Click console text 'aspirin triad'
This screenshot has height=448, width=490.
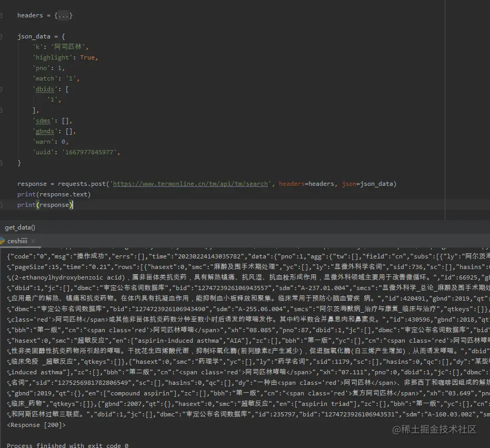click(x=326, y=404)
